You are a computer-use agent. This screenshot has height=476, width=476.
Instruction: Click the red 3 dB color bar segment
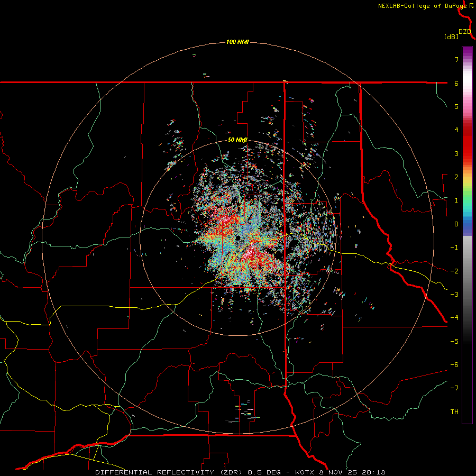pos(467,153)
